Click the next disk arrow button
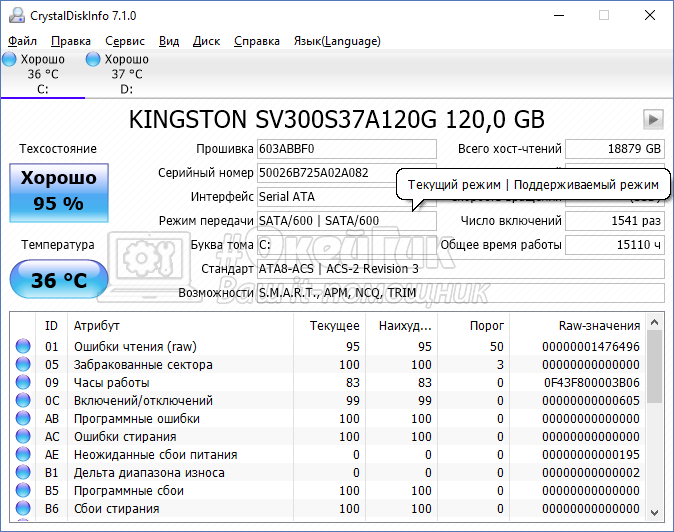Viewport: 674px width, 532px height. point(653,120)
